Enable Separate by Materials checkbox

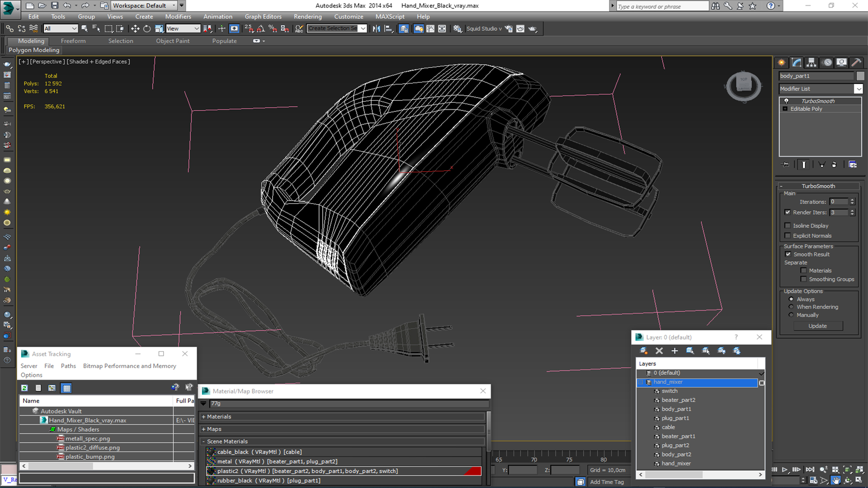pyautogui.click(x=803, y=271)
